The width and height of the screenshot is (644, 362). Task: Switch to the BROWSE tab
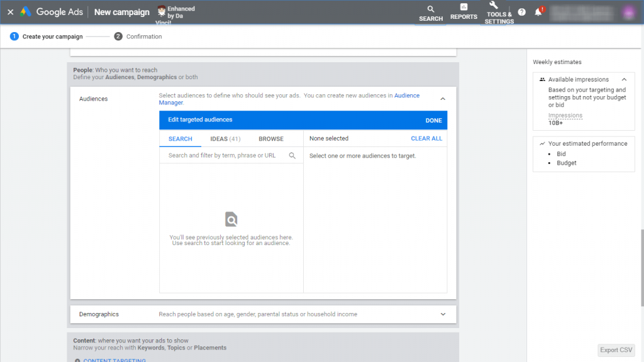tap(270, 139)
